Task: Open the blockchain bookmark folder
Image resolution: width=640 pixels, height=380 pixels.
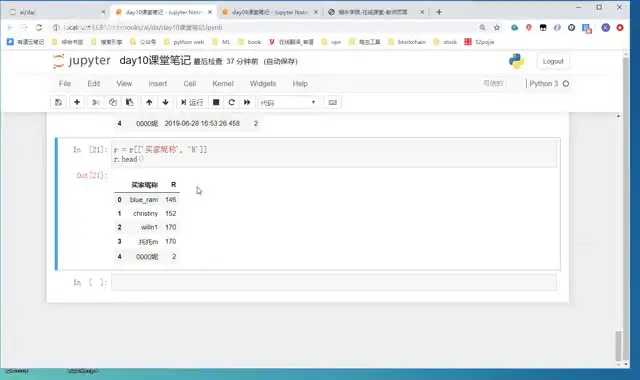Action: coord(407,42)
